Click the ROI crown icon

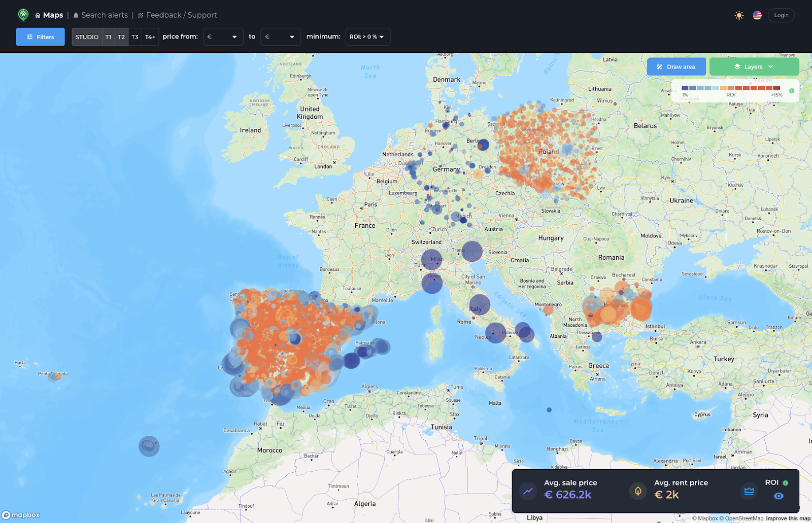click(x=749, y=491)
